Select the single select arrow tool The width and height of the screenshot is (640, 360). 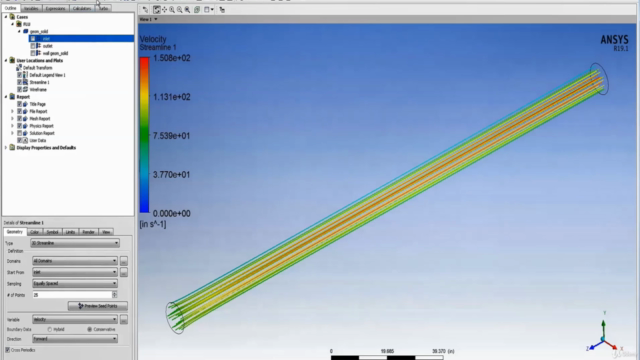(145, 9)
